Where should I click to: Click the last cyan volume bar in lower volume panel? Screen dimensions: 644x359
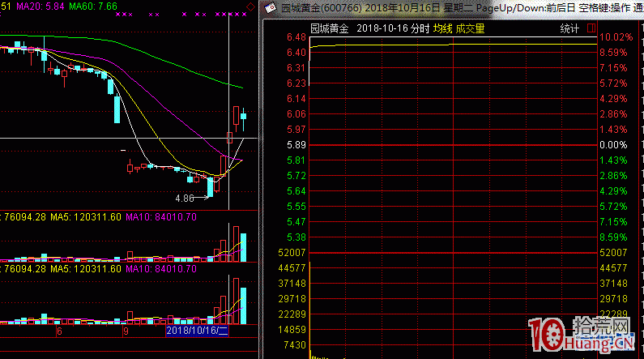click(243, 306)
